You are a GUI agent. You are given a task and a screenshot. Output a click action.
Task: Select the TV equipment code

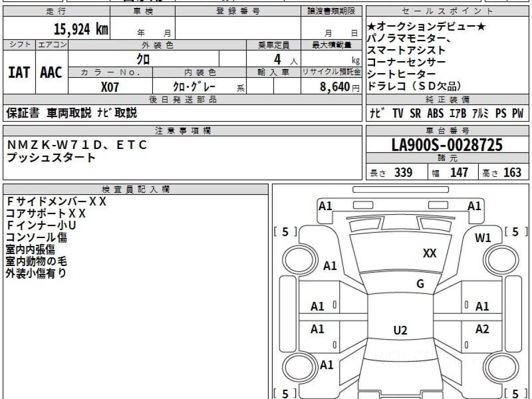click(x=398, y=113)
